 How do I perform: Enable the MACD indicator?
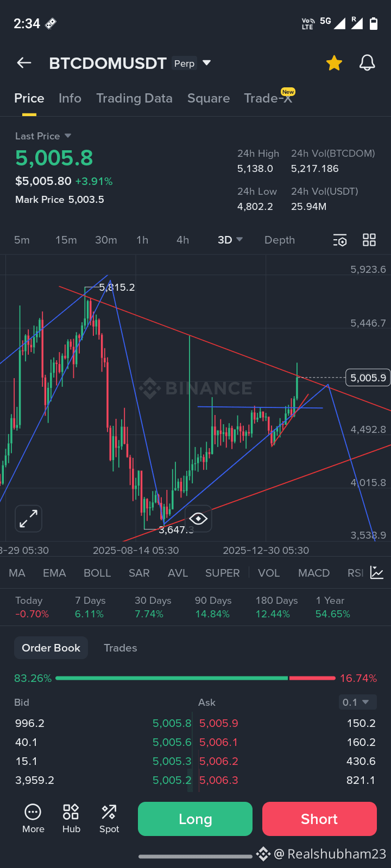[x=314, y=573]
